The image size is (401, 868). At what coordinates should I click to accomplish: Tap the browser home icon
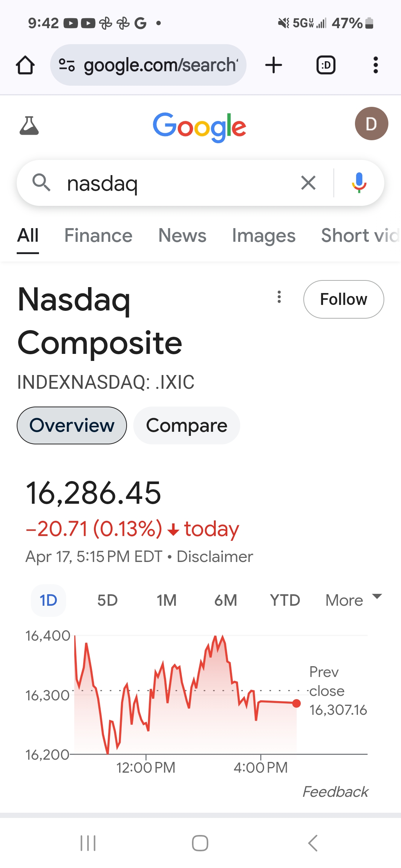point(25,65)
